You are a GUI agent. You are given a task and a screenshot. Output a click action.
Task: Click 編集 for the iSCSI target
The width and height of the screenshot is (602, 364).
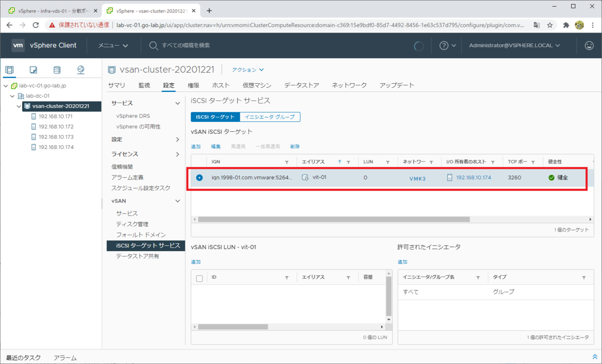coord(215,146)
